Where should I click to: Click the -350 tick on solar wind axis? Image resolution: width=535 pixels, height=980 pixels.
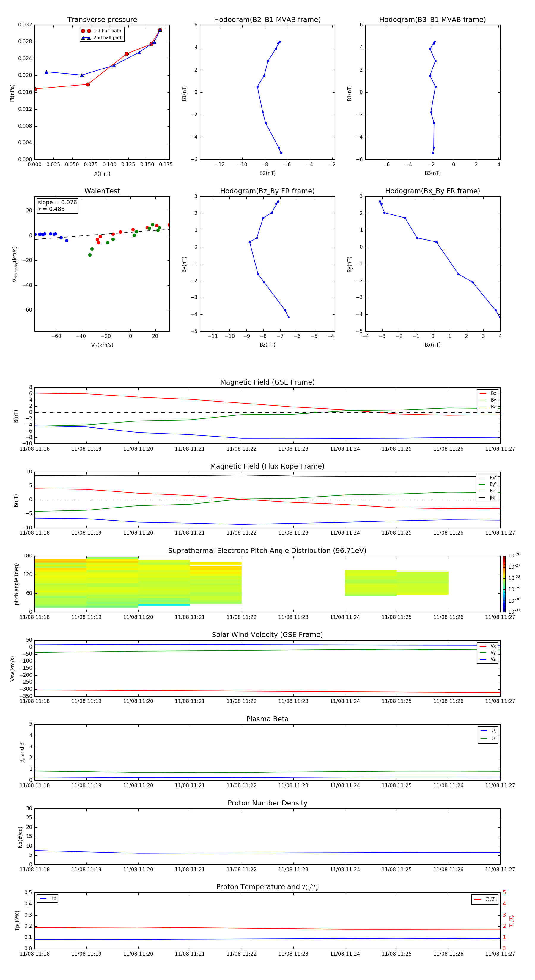26,696
